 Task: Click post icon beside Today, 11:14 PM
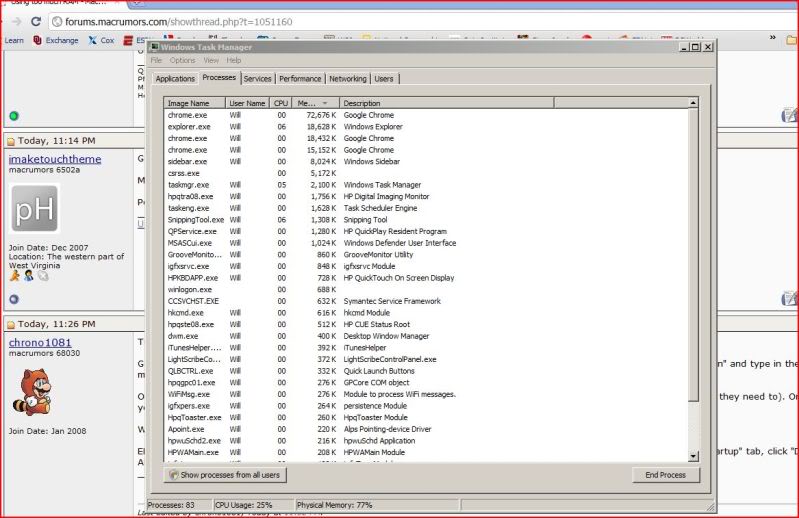tap(11, 141)
